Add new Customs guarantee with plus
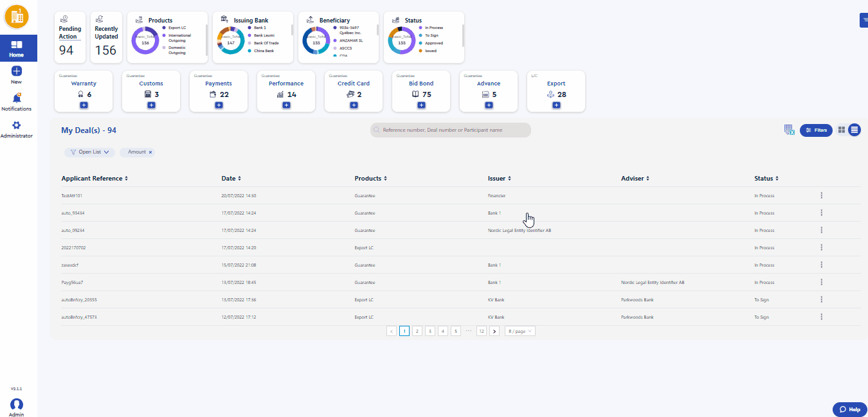Screen dimensions: 868x417 151,105
